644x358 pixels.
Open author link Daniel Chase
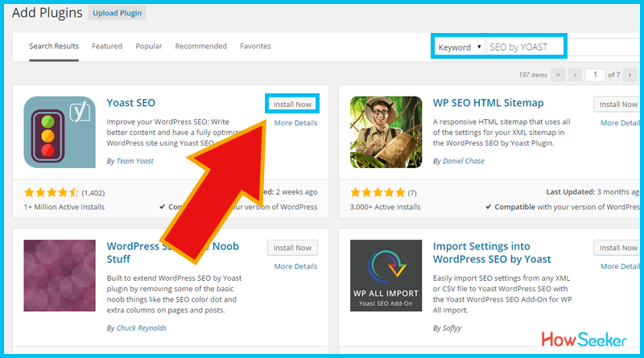pos(464,161)
